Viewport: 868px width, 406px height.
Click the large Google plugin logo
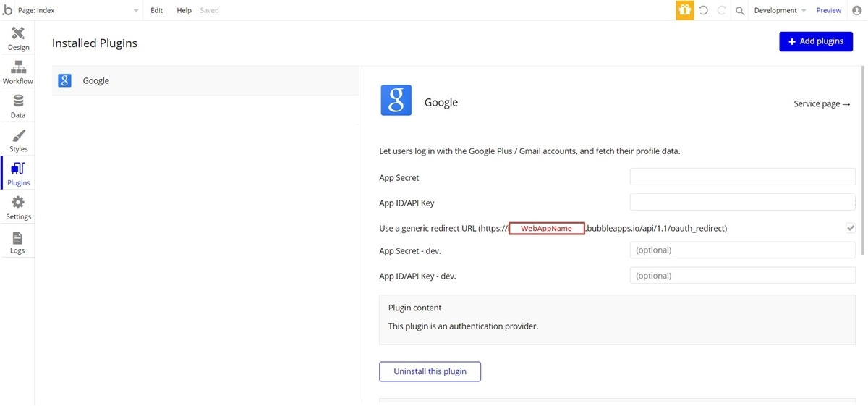click(396, 101)
